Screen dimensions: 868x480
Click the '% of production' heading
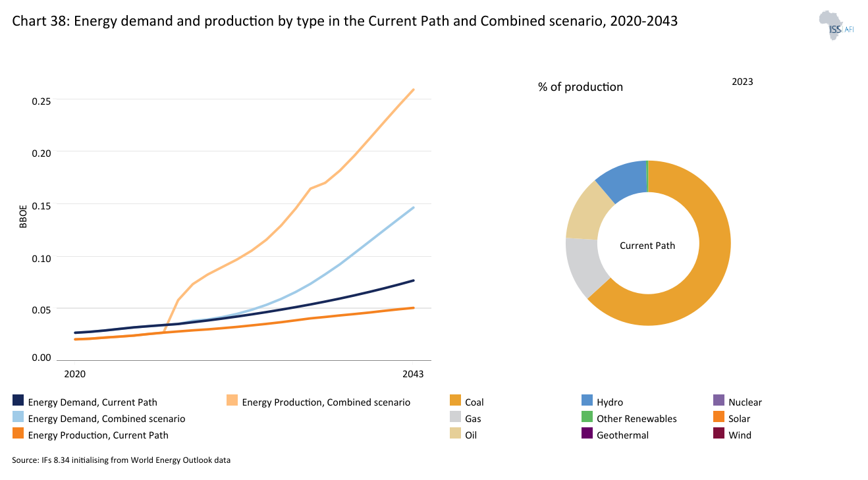(580, 87)
